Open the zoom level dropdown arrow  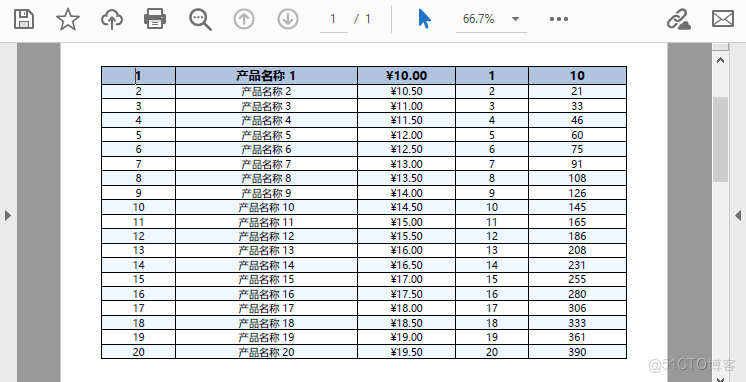515,20
